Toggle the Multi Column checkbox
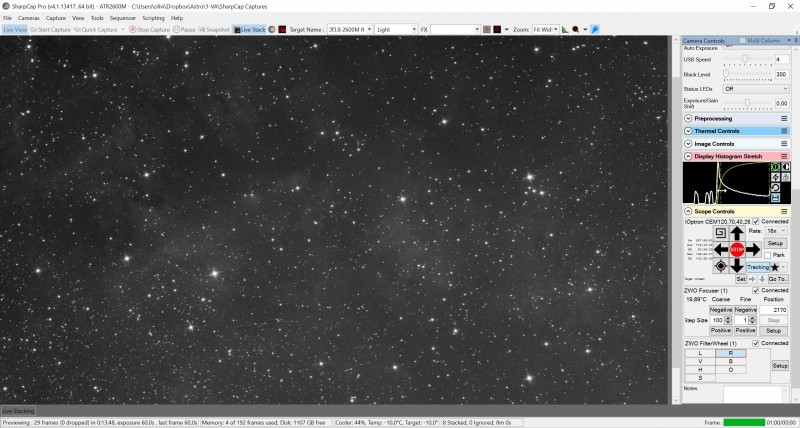The width and height of the screenshot is (800, 428). 742,40
